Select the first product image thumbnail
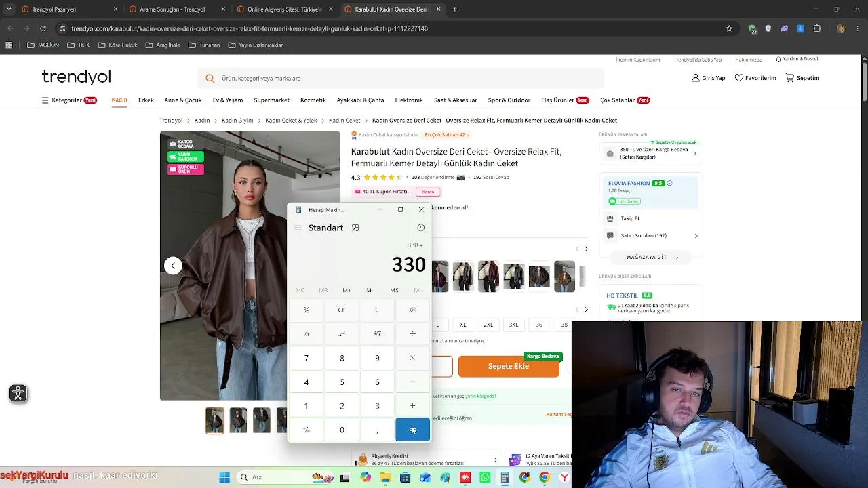Screen dimensions: 868x488 (215, 420)
